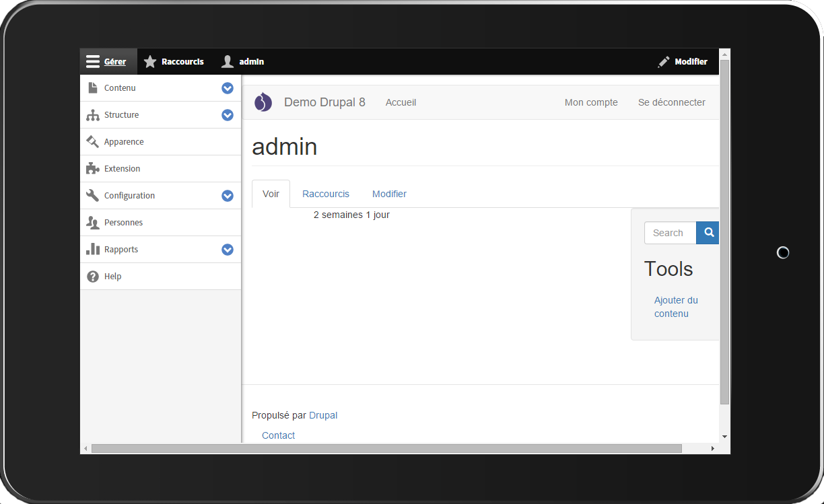The width and height of the screenshot is (824, 504).
Task: Open the Raccourcis toolbar menu
Action: click(174, 62)
